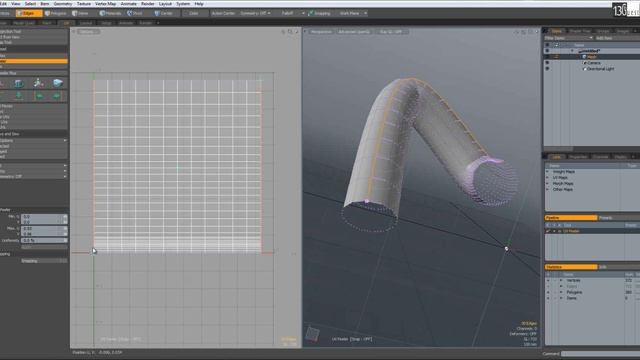Click Perspective view type button

[x=321, y=31]
